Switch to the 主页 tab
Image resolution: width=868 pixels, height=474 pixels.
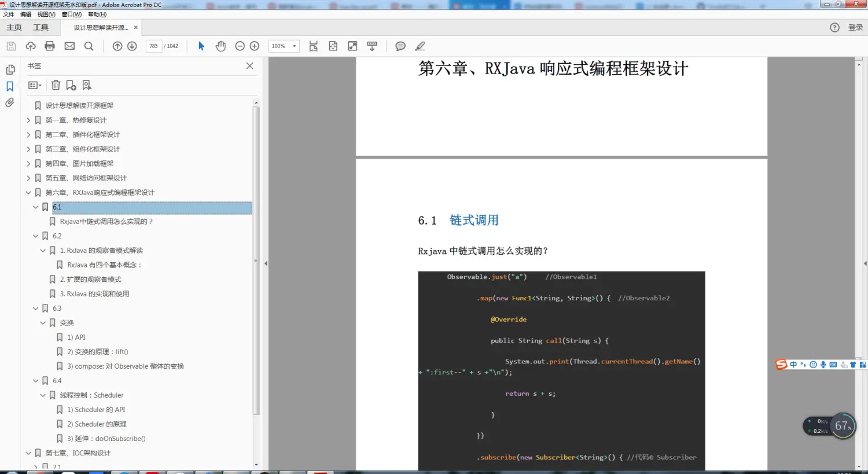click(14, 27)
